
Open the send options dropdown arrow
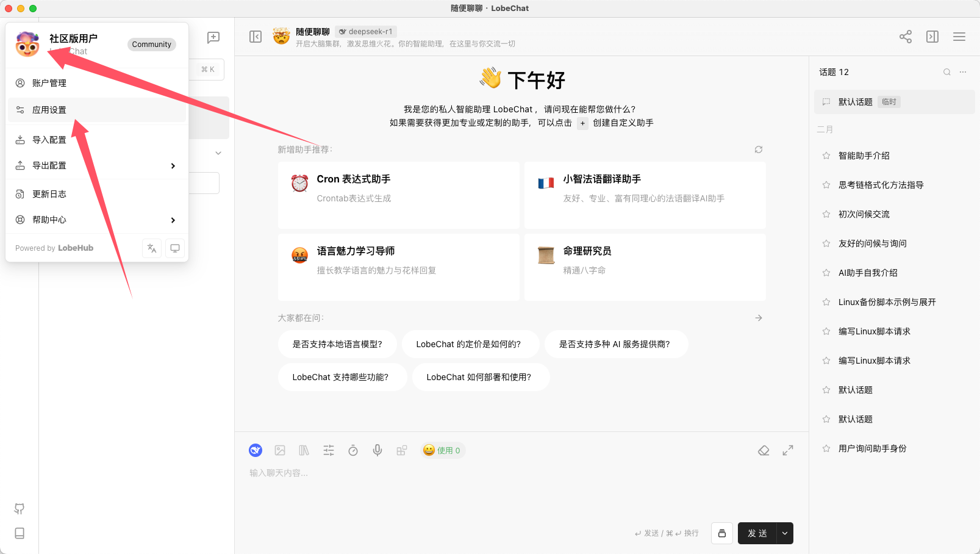click(x=785, y=533)
